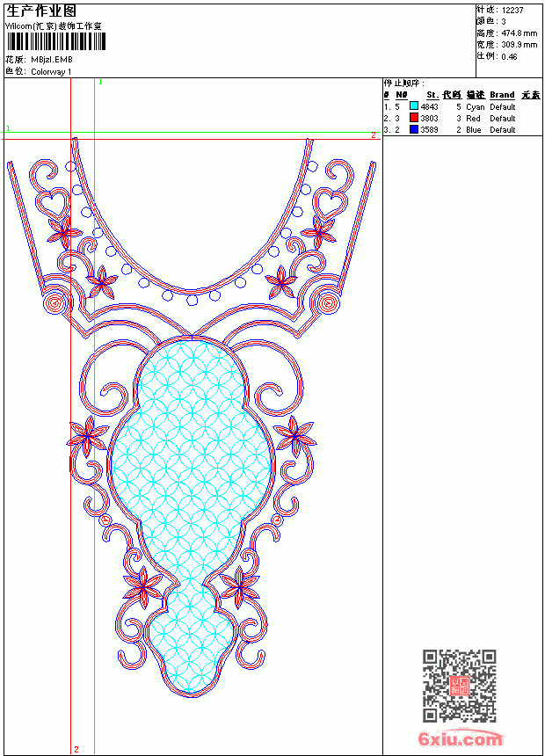Select the St. column header
Image resolution: width=545 pixels, height=756 pixels.
432,95
